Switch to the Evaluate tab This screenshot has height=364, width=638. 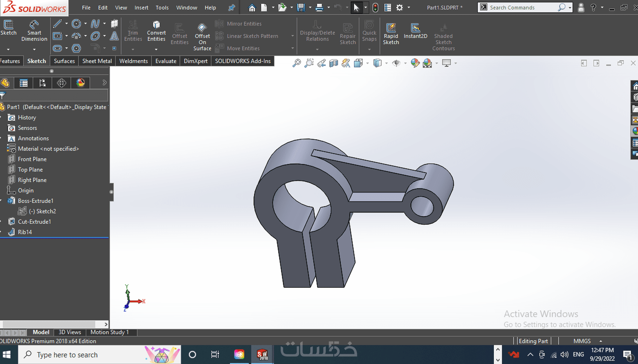click(x=166, y=61)
